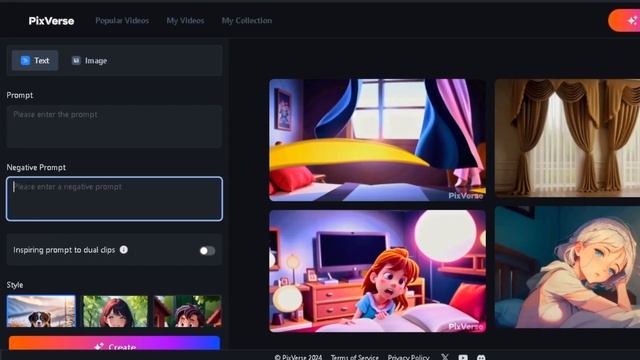Show info for Inspiring prompt option

pyautogui.click(x=124, y=249)
